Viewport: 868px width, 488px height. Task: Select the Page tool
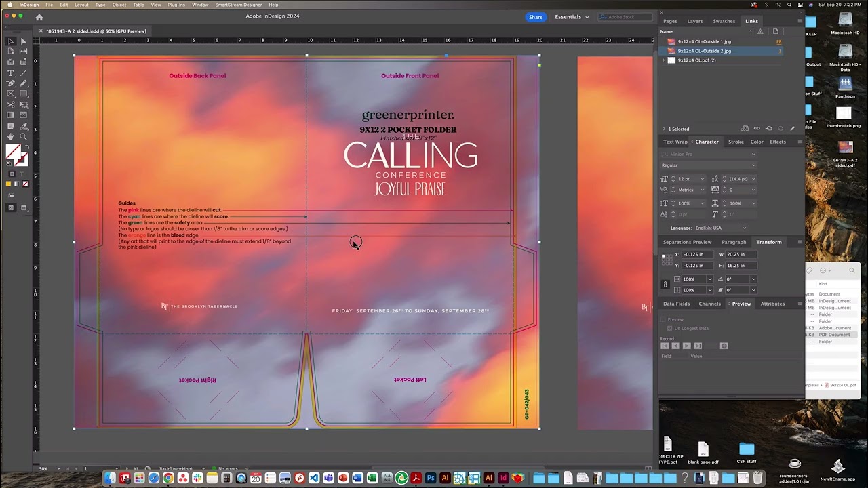[10, 51]
